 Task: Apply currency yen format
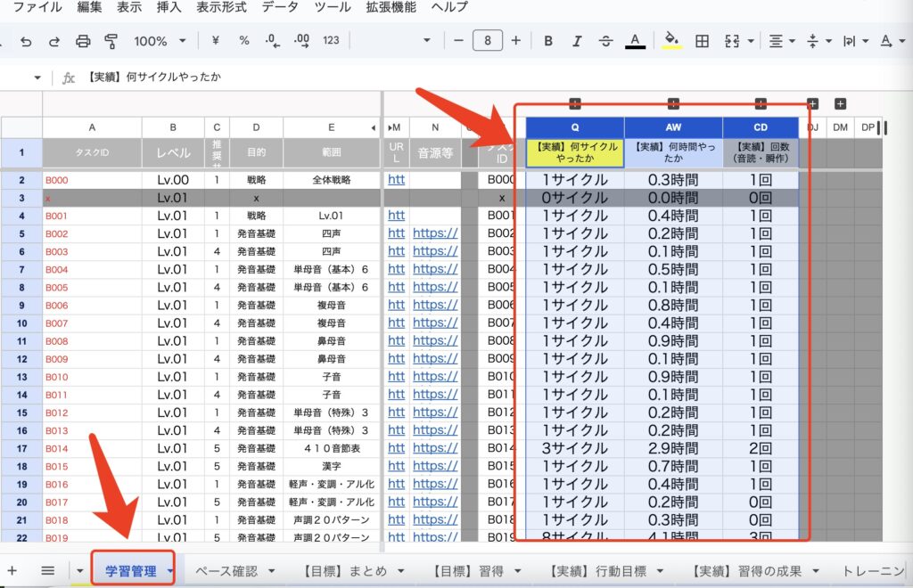click(216, 41)
